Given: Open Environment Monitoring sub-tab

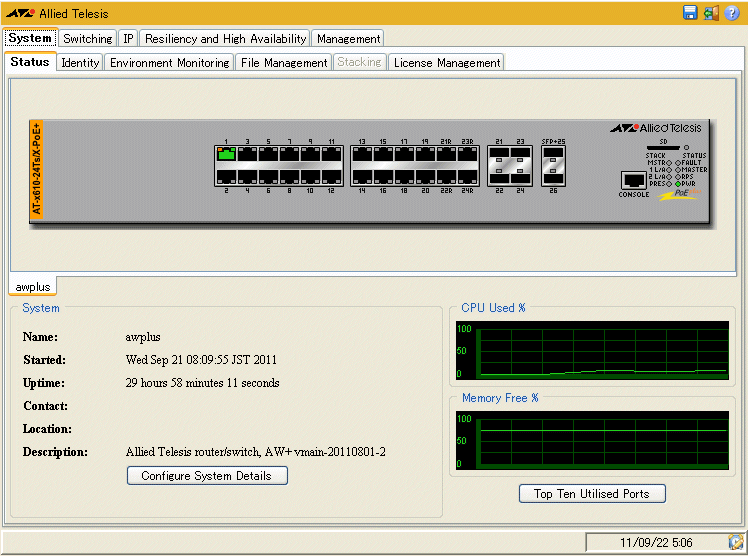Looking at the screenshot, I should [x=169, y=62].
